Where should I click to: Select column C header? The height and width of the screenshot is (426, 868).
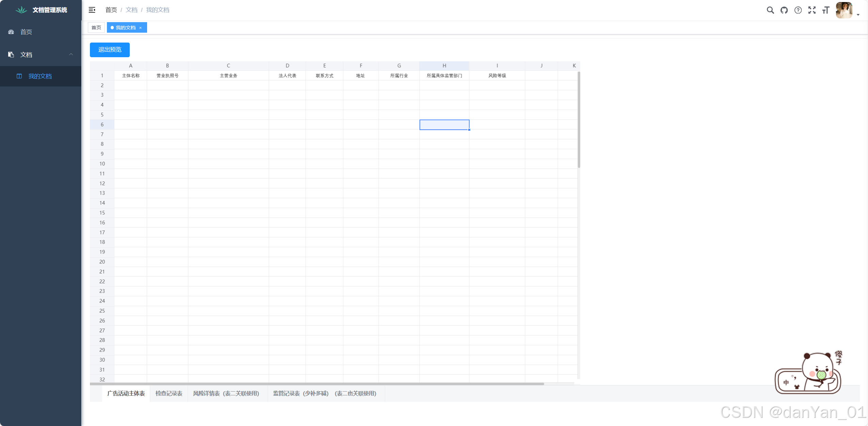(228, 66)
